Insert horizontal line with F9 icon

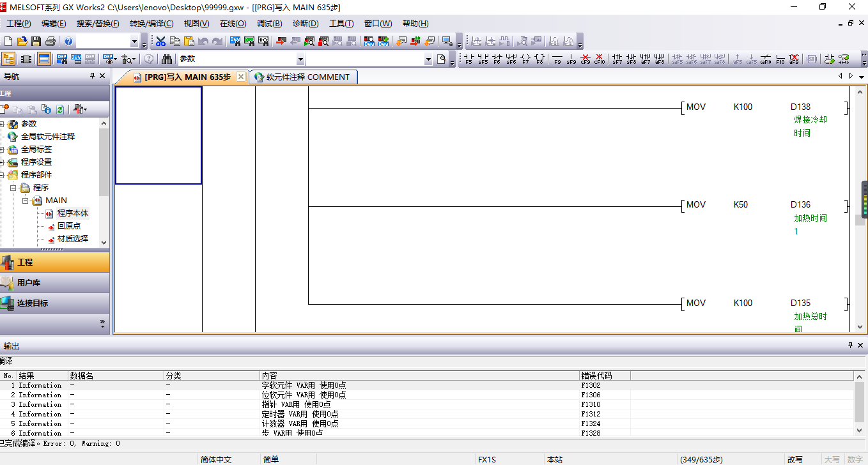[557, 59]
